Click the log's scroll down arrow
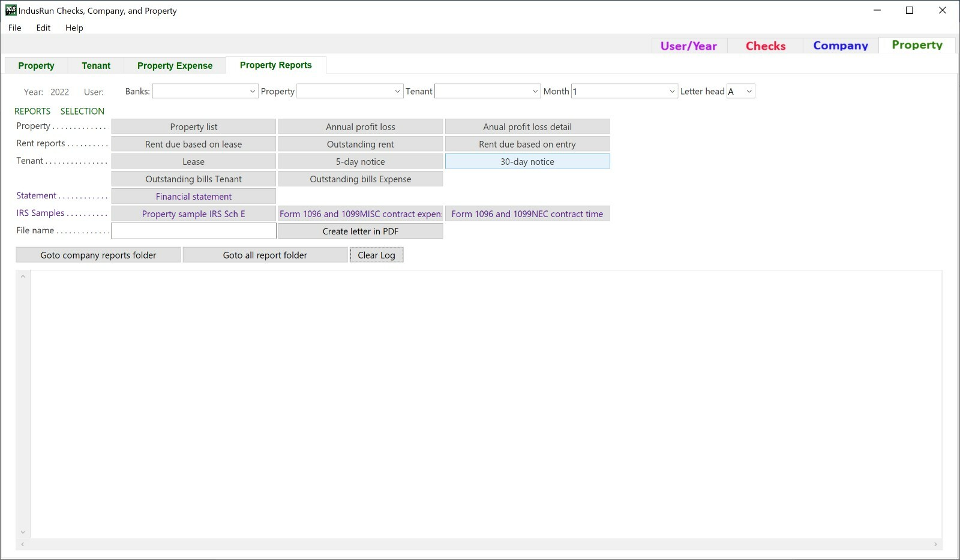The height and width of the screenshot is (560, 960). (23, 532)
